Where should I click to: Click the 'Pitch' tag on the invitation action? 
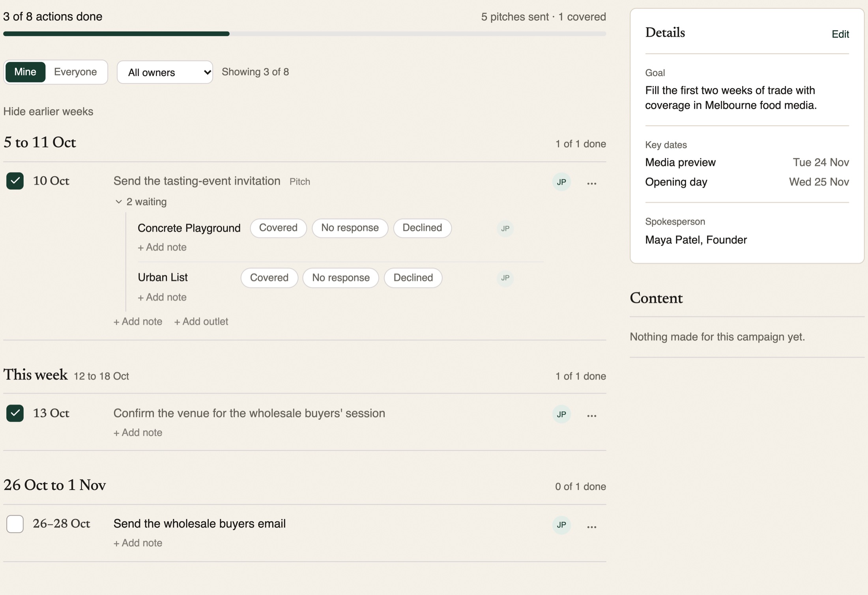[x=300, y=182]
